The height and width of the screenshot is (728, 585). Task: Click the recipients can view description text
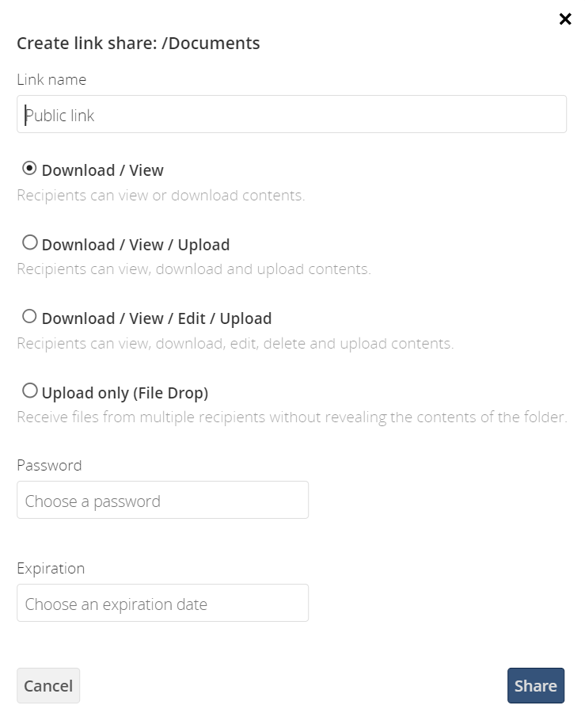click(161, 195)
